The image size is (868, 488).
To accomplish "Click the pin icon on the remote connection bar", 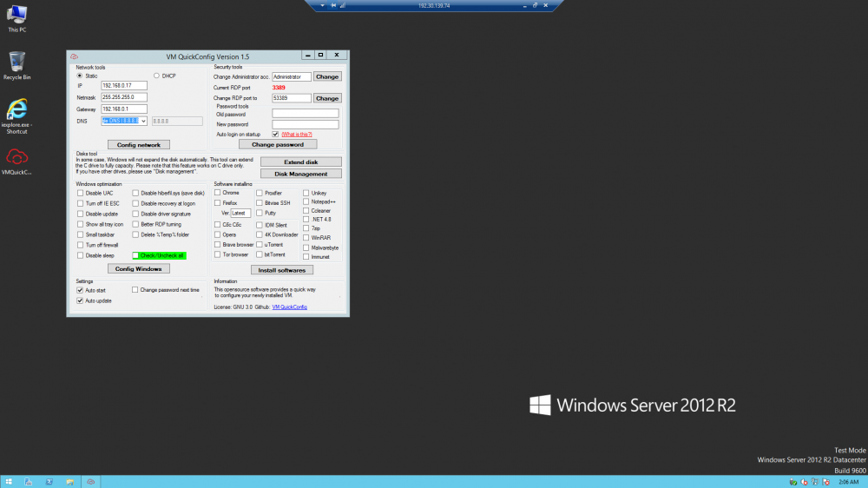I will coord(333,5).
